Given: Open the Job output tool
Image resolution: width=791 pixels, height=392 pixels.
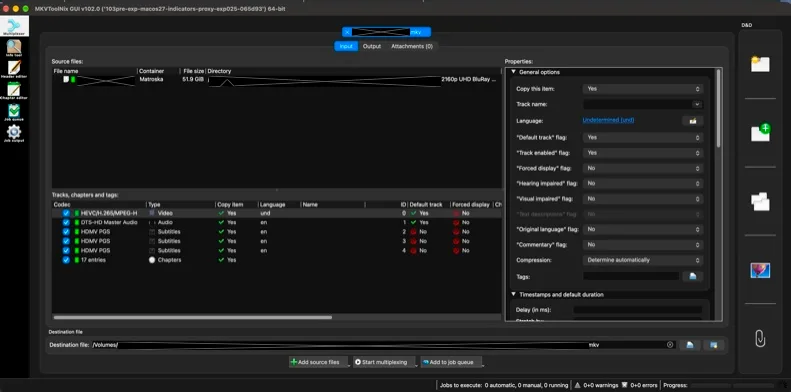Looking at the screenshot, I should (x=14, y=134).
